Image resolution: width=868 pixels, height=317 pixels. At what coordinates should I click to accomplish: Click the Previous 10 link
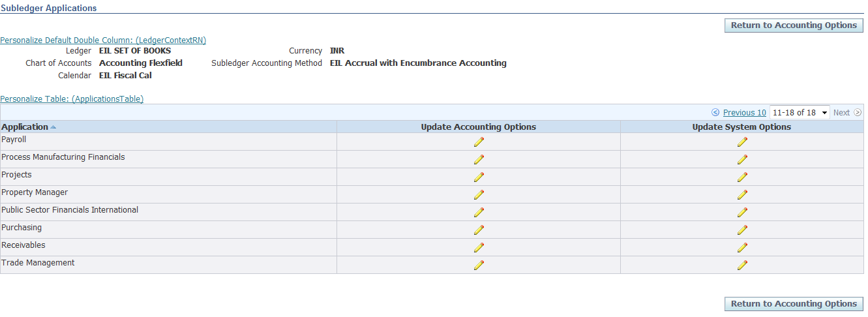point(744,113)
